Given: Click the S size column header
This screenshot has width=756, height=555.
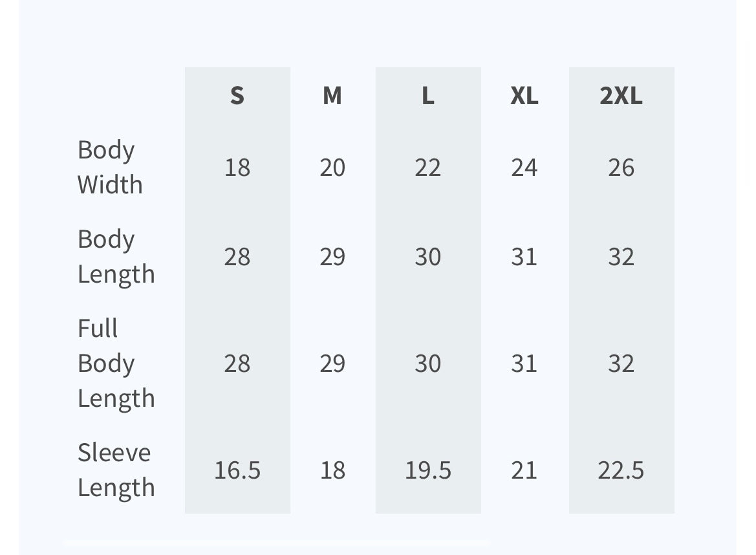Looking at the screenshot, I should (x=237, y=96).
